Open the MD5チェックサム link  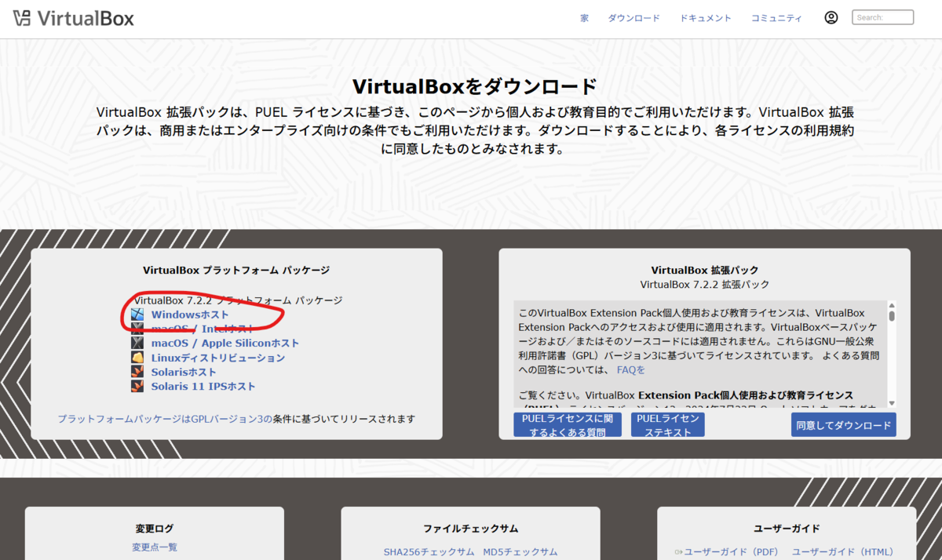click(520, 552)
